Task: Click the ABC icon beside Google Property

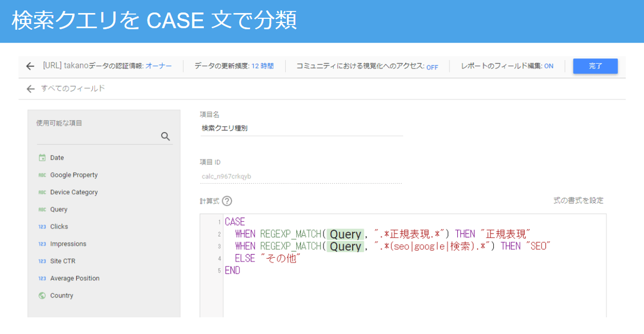Action: [42, 175]
